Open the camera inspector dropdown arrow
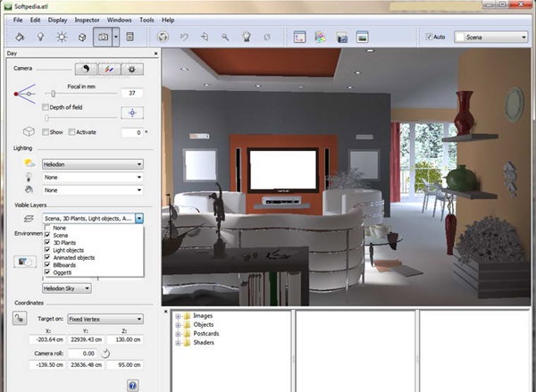Screen dimensions: 536x392 (116, 37)
